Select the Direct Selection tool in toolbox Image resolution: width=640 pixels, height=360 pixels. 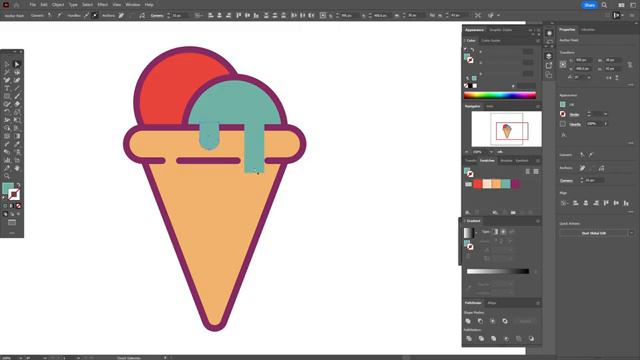tap(17, 64)
